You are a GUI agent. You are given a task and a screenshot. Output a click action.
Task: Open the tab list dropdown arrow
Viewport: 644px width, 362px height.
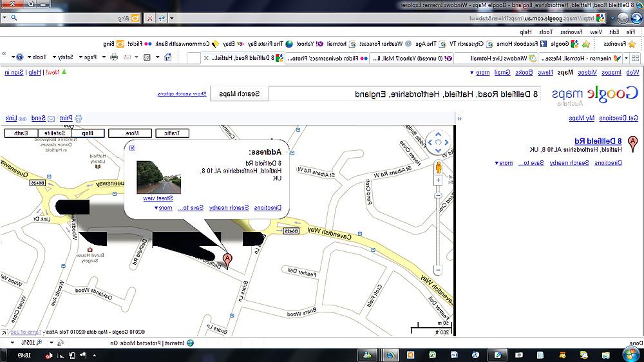pos(626,59)
